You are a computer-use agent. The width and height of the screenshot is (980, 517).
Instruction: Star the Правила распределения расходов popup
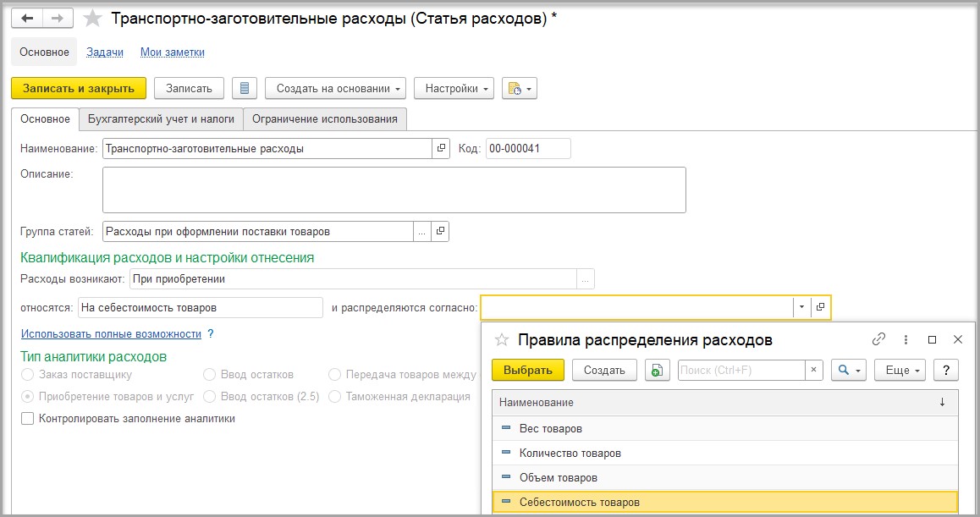pyautogui.click(x=501, y=339)
